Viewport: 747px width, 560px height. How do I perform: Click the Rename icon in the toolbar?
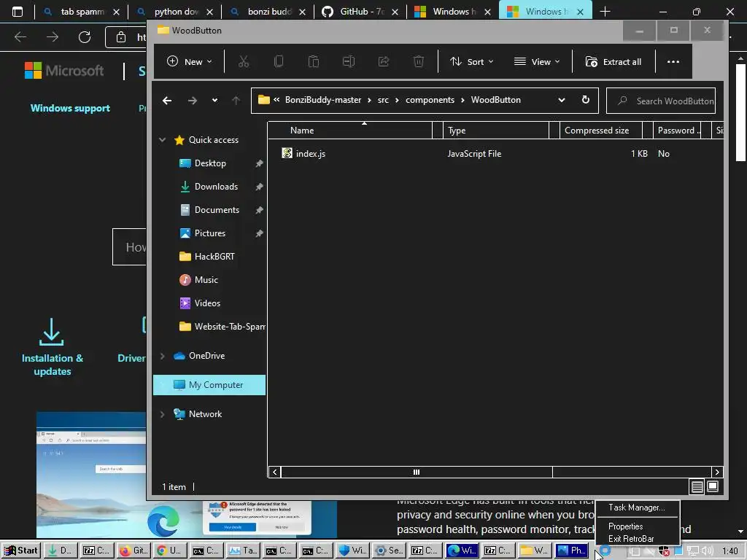pos(349,61)
